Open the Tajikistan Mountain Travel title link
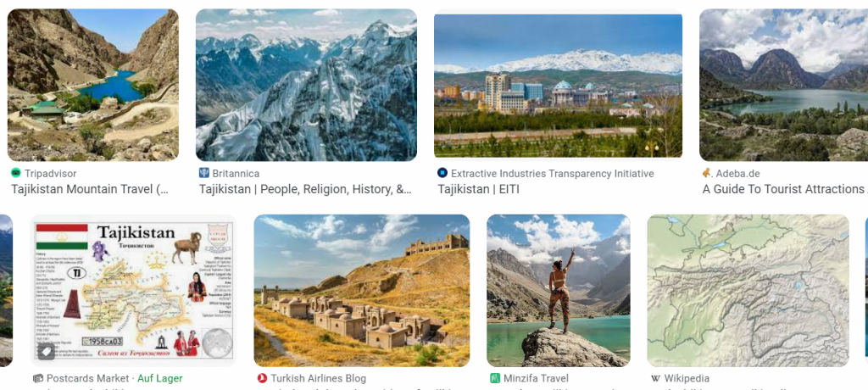 pyautogui.click(x=90, y=189)
